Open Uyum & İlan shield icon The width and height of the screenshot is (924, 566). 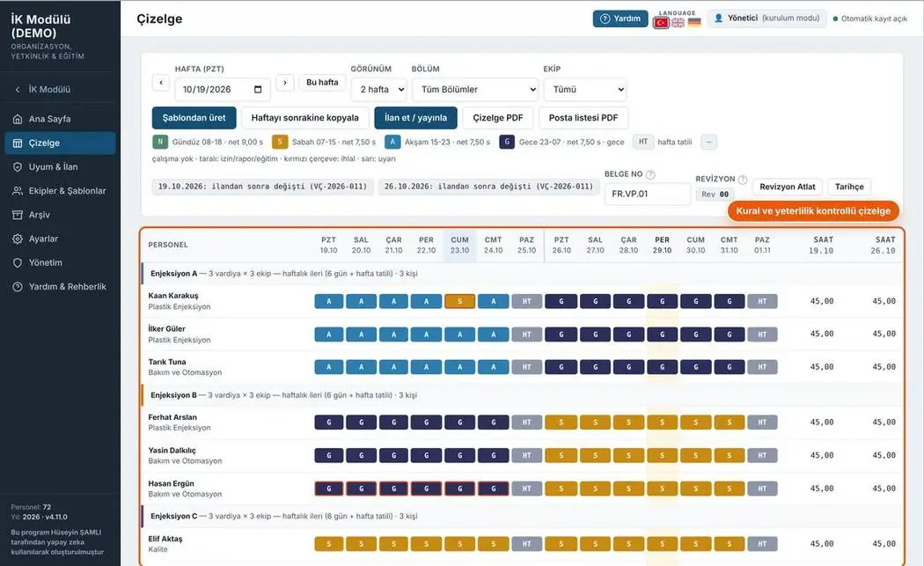[x=18, y=167]
